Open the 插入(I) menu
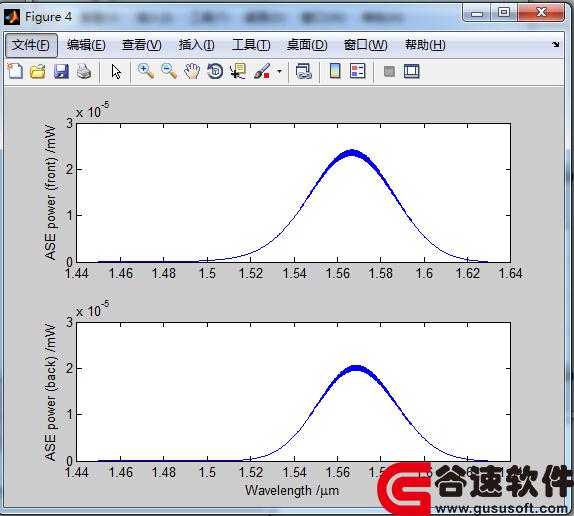The image size is (574, 516). (x=197, y=45)
